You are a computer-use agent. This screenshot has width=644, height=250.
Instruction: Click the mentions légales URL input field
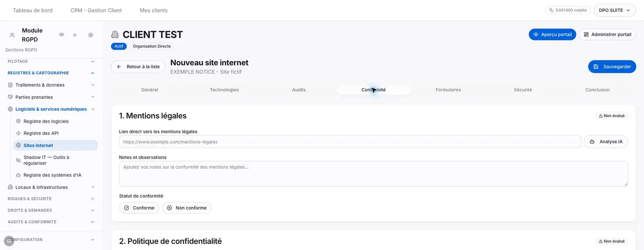[x=350, y=142]
